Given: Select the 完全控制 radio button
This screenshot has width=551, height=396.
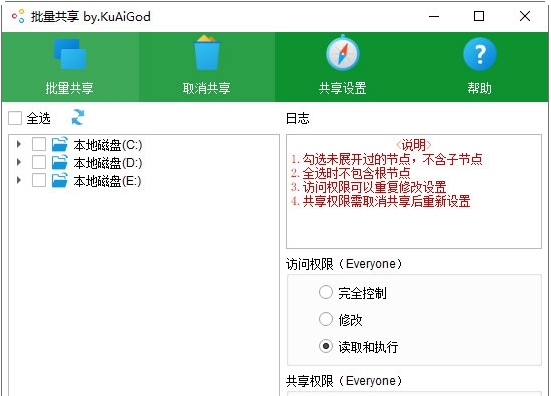Looking at the screenshot, I should (x=326, y=292).
